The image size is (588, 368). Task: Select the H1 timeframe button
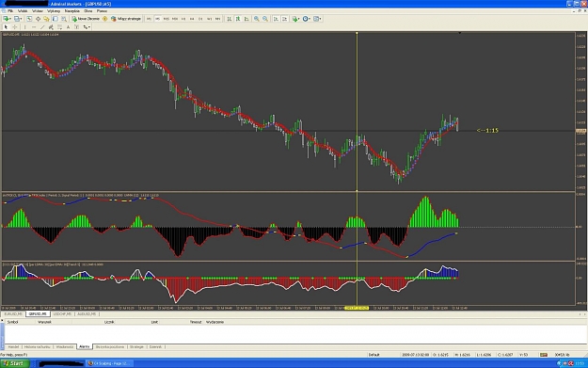[x=183, y=19]
